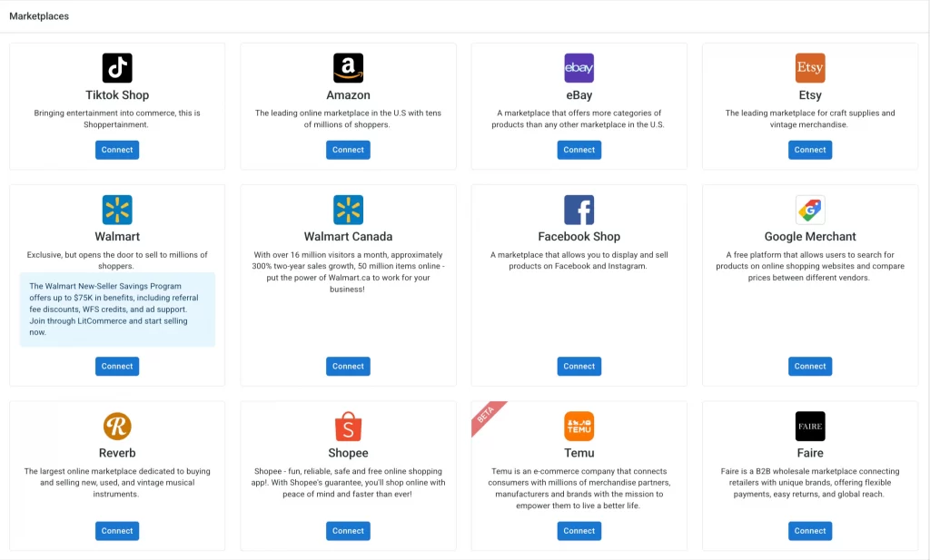Click the 'Google Merchant' card title

[810, 237]
